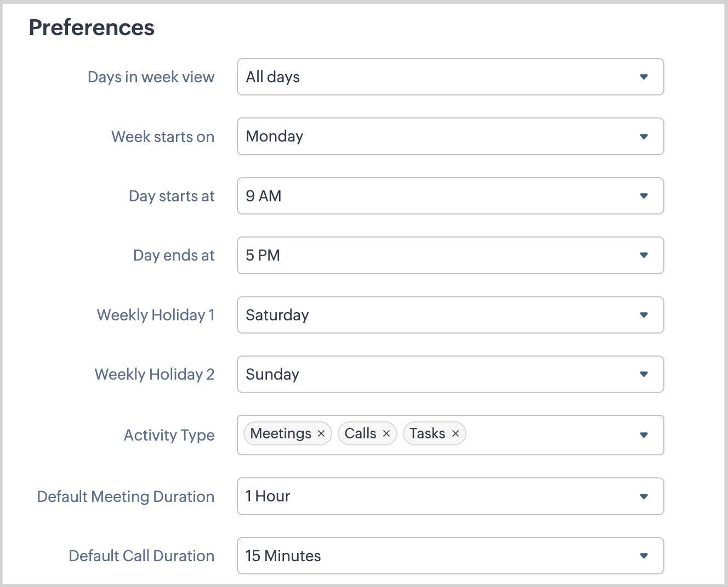The image size is (728, 587).
Task: Click the Day ends at dropdown arrow
Action: 644,255
